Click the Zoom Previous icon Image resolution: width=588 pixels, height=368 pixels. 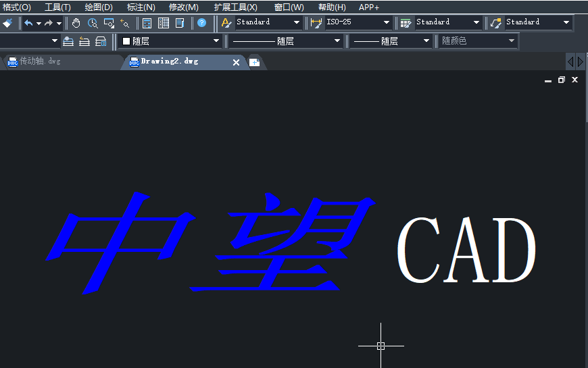(124, 23)
